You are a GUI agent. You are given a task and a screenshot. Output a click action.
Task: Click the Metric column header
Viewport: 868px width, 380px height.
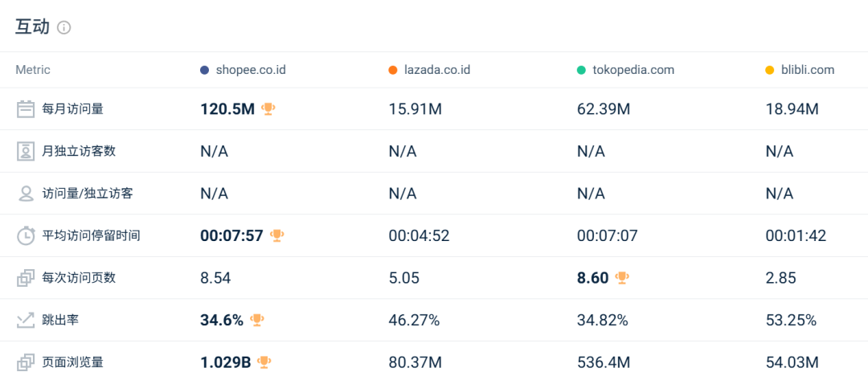(33, 70)
